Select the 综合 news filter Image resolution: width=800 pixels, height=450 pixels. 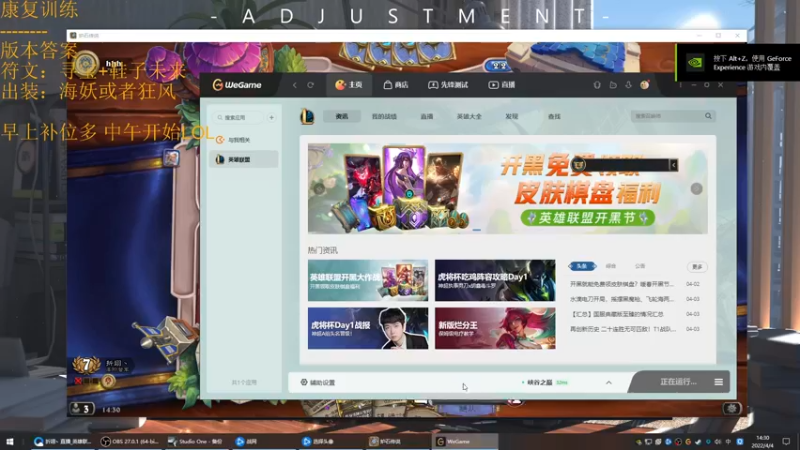(x=611, y=266)
